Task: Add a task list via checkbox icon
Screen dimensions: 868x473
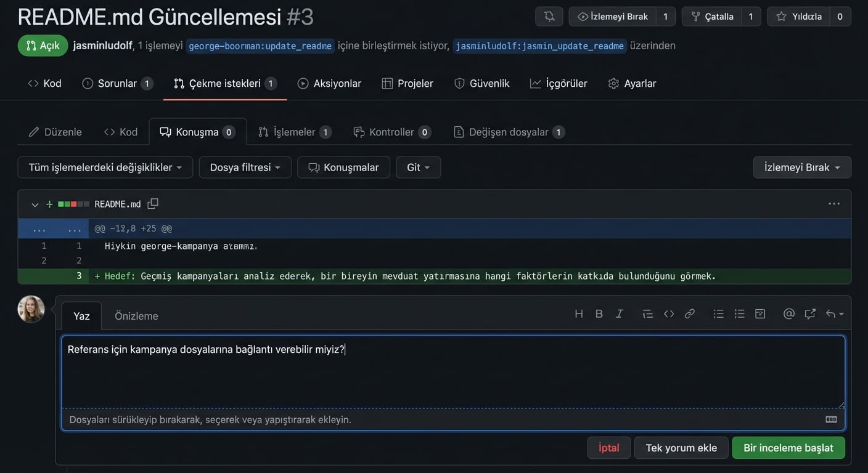Action: pos(760,314)
